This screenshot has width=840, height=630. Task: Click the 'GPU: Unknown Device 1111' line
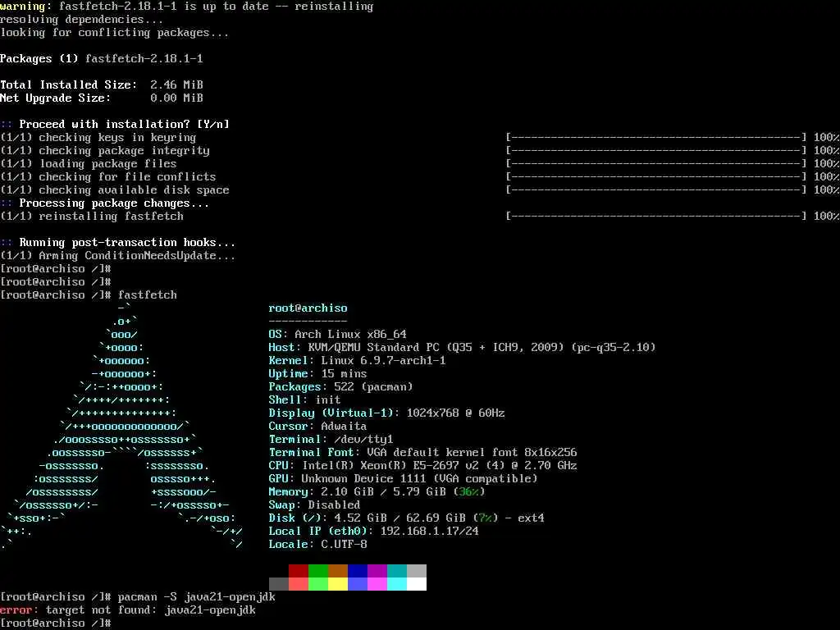[x=403, y=479]
